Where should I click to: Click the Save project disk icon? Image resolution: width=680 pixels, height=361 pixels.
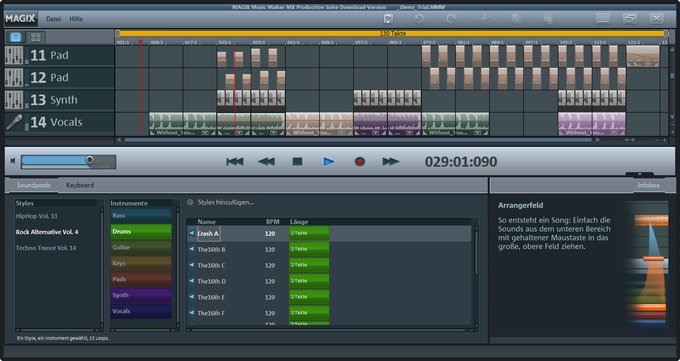(x=388, y=19)
